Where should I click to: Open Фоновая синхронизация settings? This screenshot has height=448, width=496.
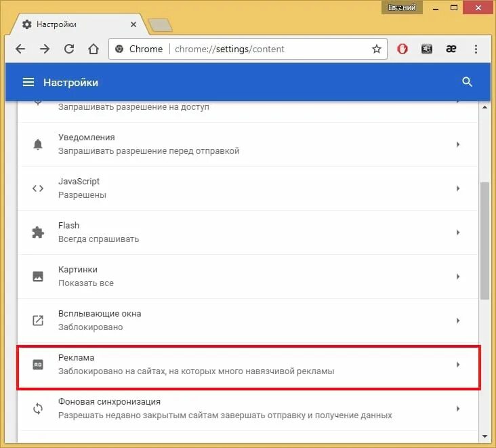click(x=247, y=409)
